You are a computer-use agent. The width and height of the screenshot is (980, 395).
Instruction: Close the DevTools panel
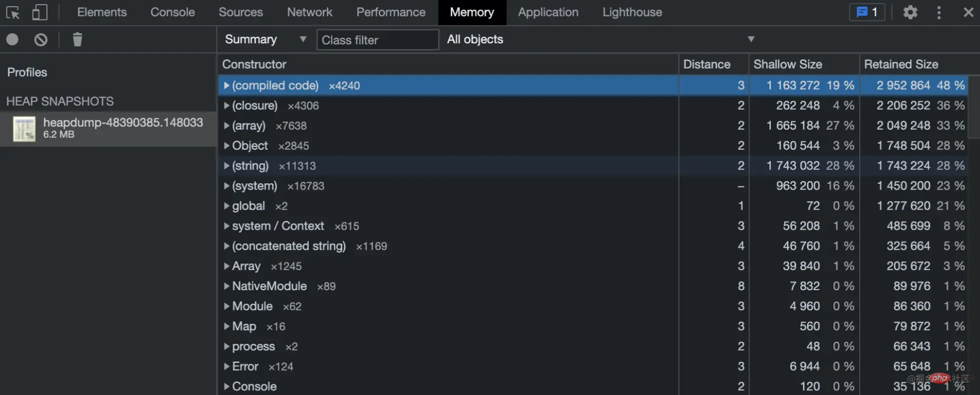pyautogui.click(x=968, y=12)
